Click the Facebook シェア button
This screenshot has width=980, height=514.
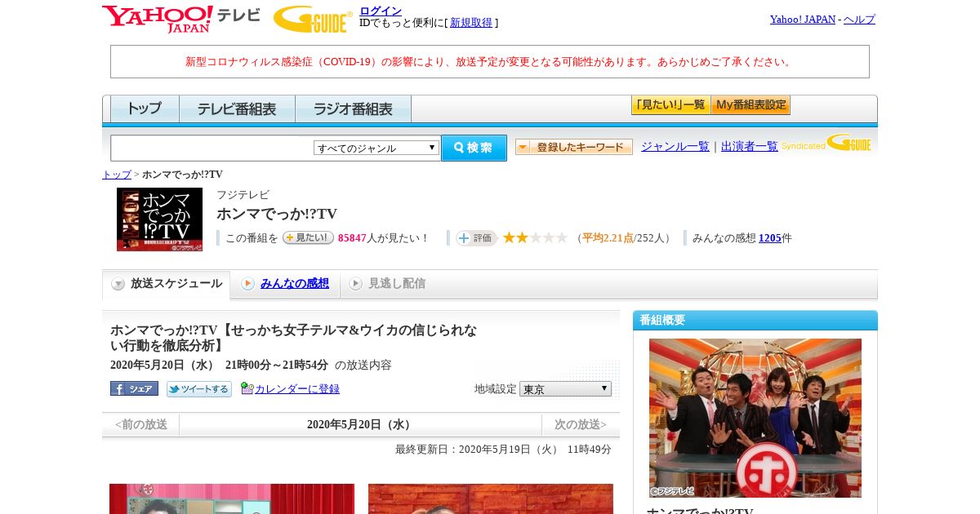click(134, 389)
